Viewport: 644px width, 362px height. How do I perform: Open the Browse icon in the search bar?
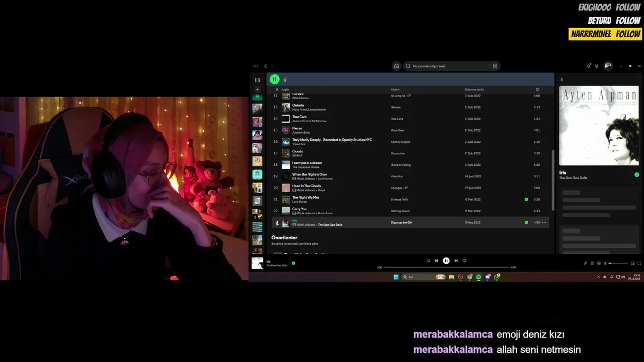pos(495,66)
